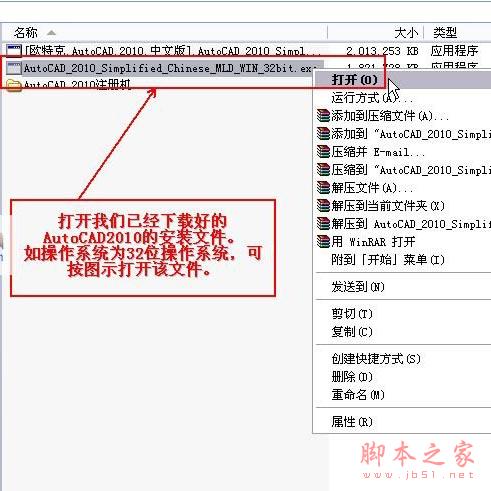491x491 pixels.
Task: Click the size value 2,013,253 KB
Action: click(x=382, y=51)
